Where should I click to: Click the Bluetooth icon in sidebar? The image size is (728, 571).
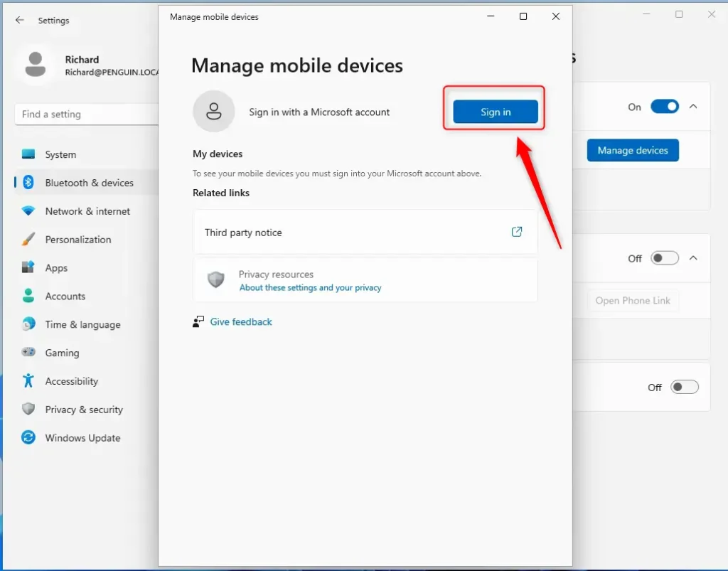coord(28,183)
